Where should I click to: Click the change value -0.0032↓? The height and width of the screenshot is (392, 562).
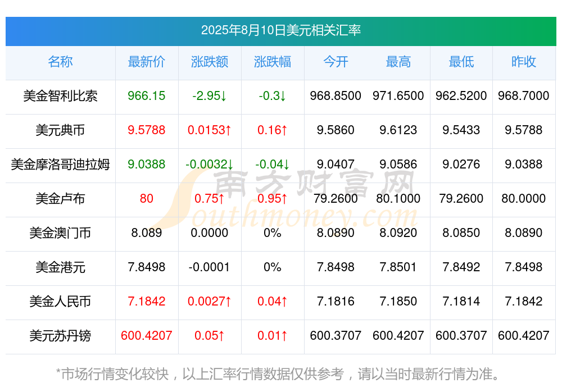coord(209,164)
